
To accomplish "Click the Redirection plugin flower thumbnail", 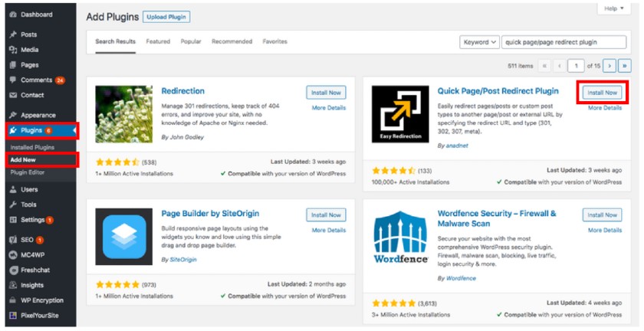I will (123, 114).
